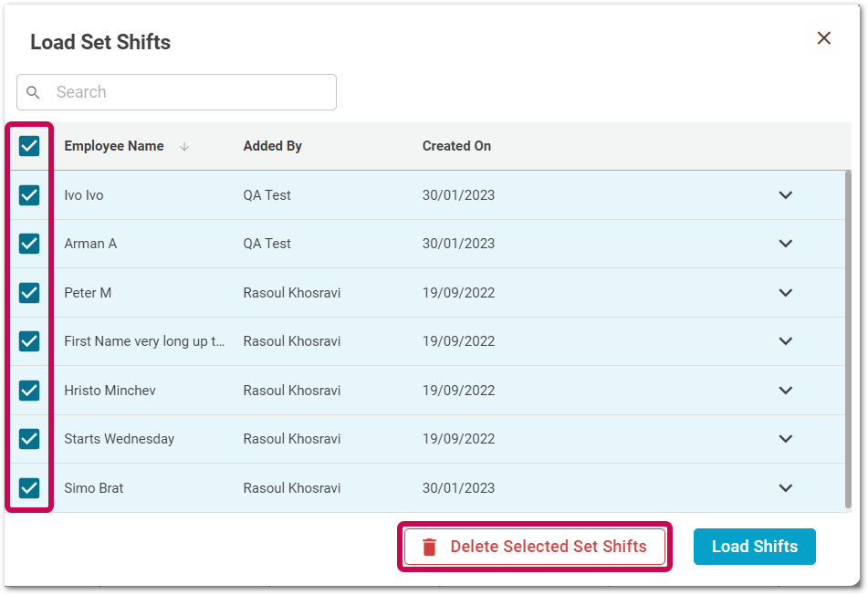868x595 pixels.
Task: Deselect the Hristo Minchev checkbox
Action: coord(29,391)
